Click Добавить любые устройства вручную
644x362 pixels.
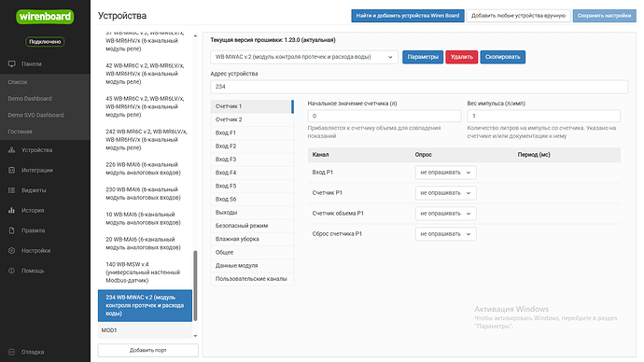(518, 16)
